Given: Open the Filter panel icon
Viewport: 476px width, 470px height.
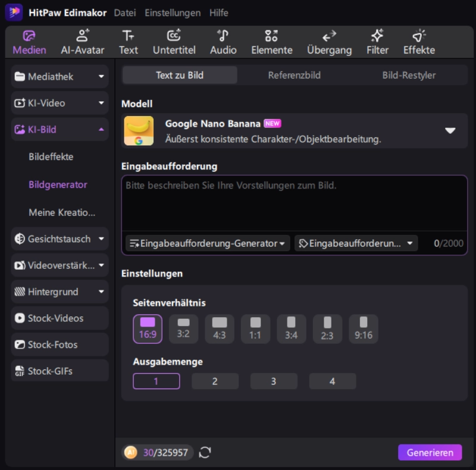Looking at the screenshot, I should pos(377,42).
